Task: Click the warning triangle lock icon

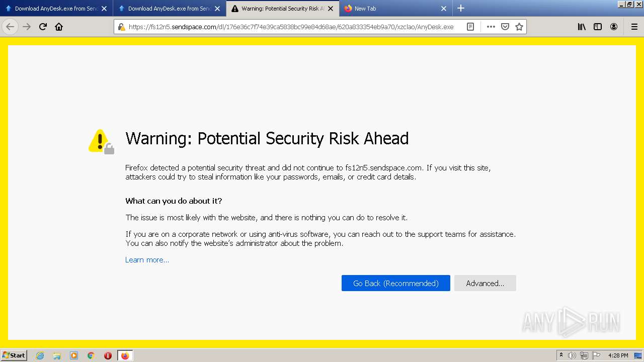Action: tap(101, 142)
